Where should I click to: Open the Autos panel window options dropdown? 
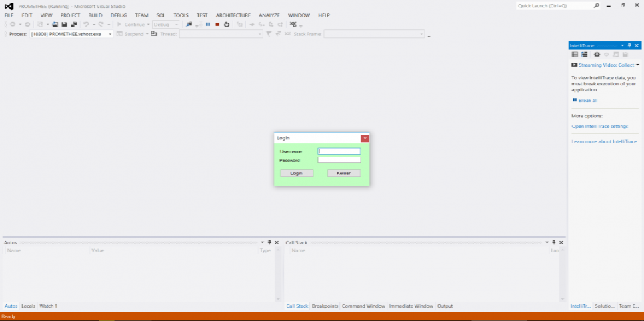tap(263, 242)
